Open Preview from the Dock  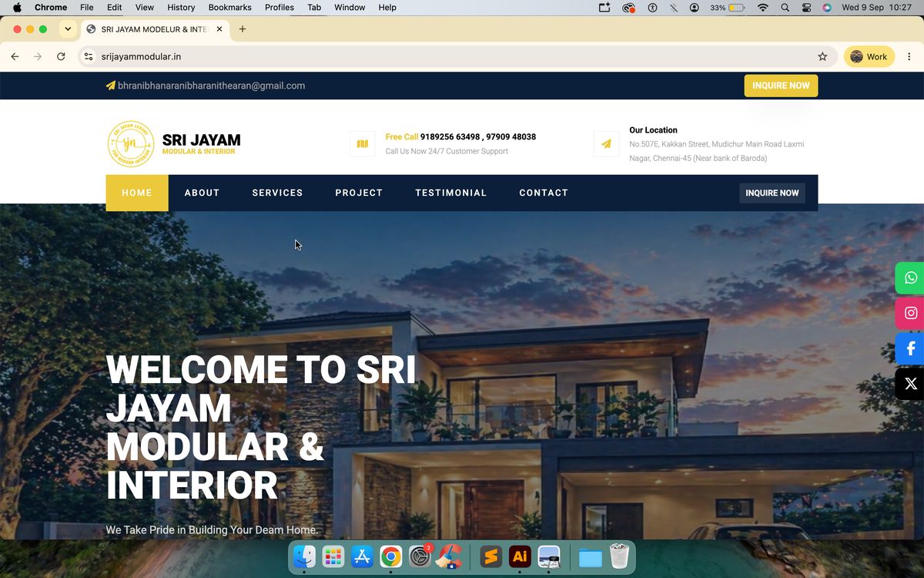click(x=548, y=556)
